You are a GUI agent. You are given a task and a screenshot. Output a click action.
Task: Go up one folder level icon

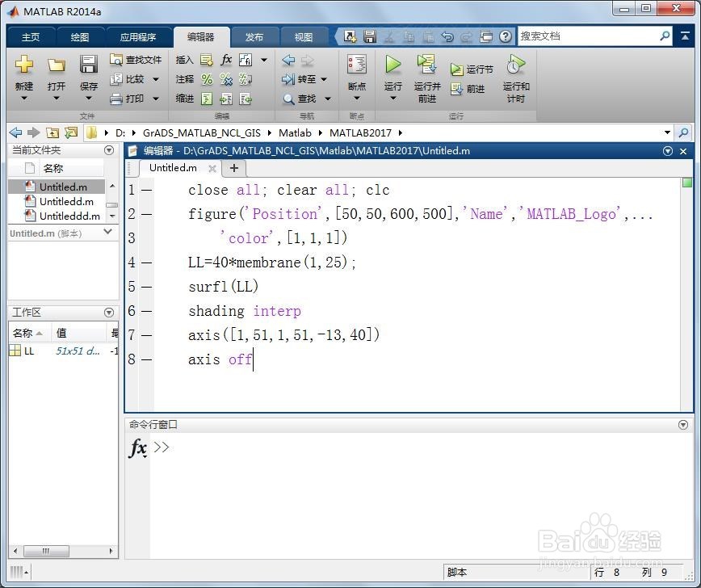pos(52,132)
